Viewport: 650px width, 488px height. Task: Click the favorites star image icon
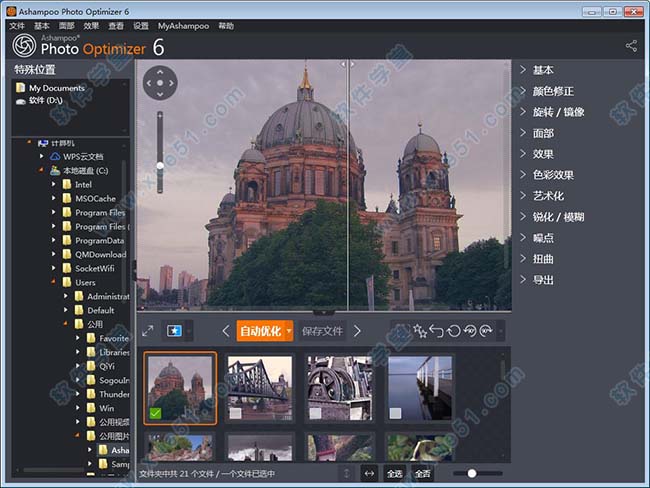[x=174, y=331]
